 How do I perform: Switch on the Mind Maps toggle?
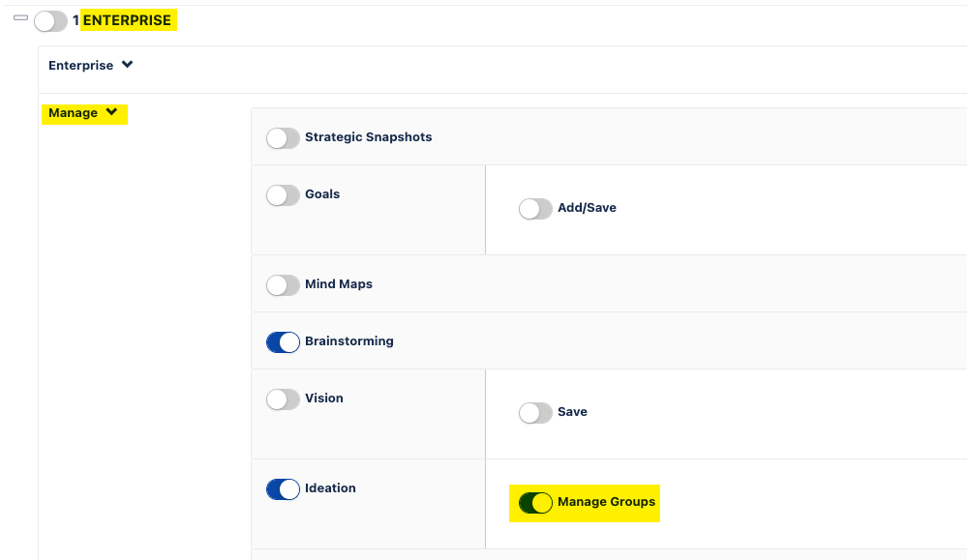click(283, 284)
